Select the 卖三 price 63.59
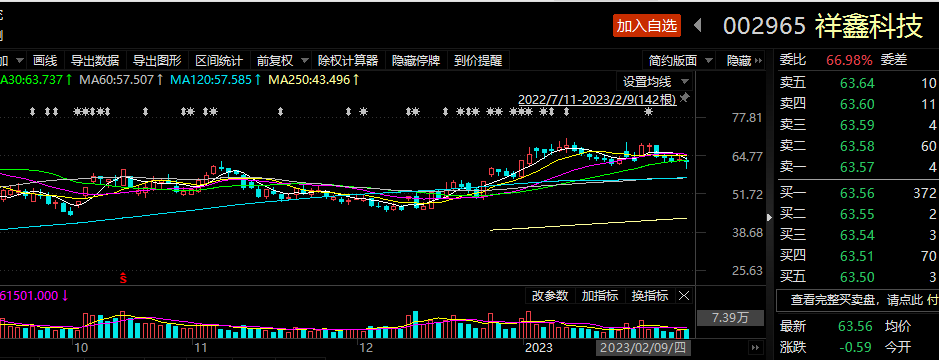This screenshot has width=939, height=360. [x=857, y=125]
